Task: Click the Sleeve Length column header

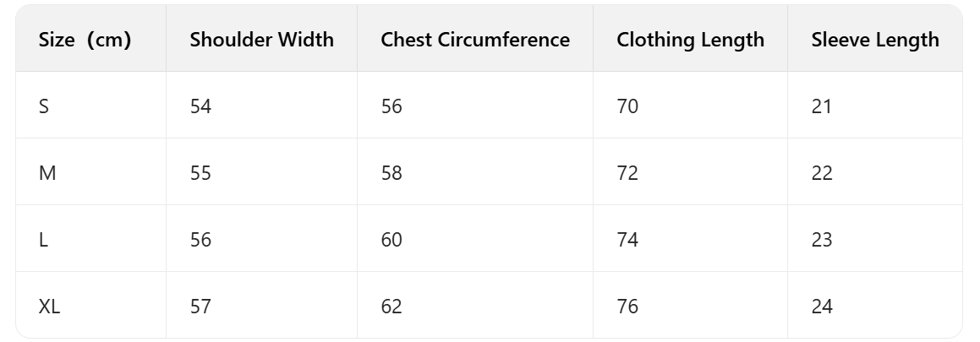Action: 875,40
